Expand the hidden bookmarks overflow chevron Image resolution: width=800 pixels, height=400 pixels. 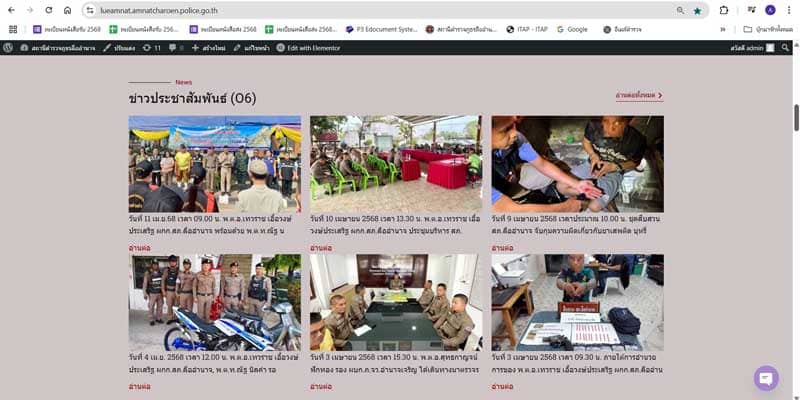(722, 29)
